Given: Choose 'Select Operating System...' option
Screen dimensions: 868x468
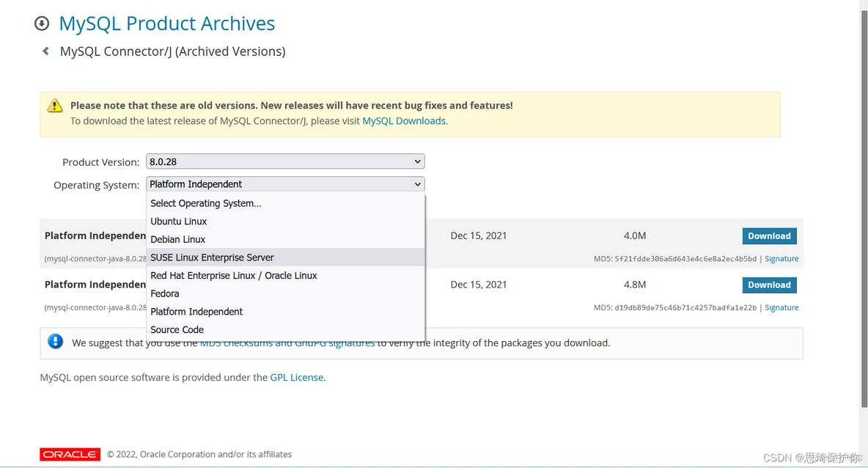Looking at the screenshot, I should coord(286,203).
